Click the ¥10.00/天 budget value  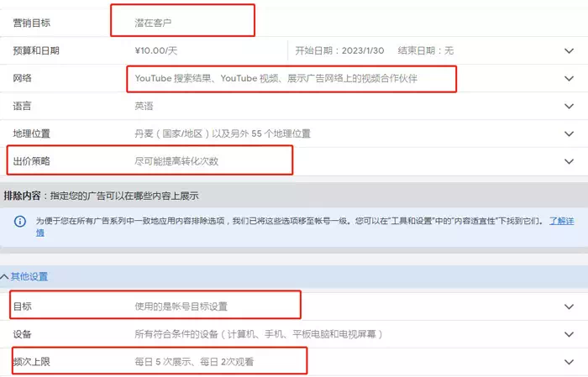tap(153, 51)
